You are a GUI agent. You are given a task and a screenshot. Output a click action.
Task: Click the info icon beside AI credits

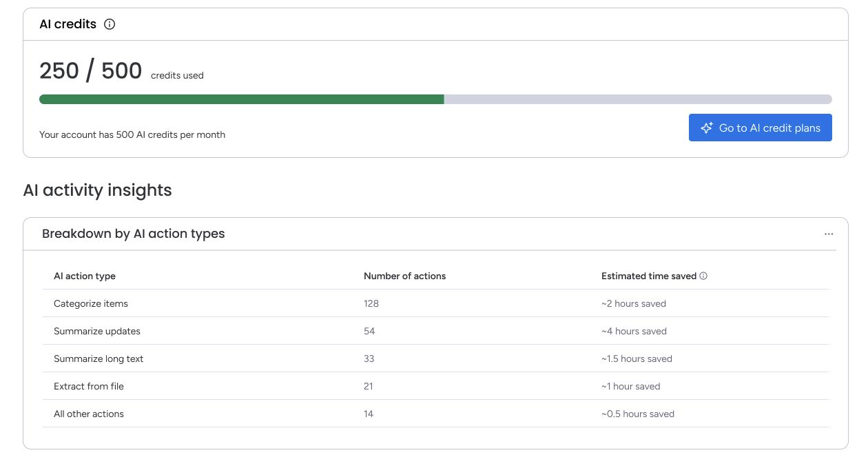110,24
